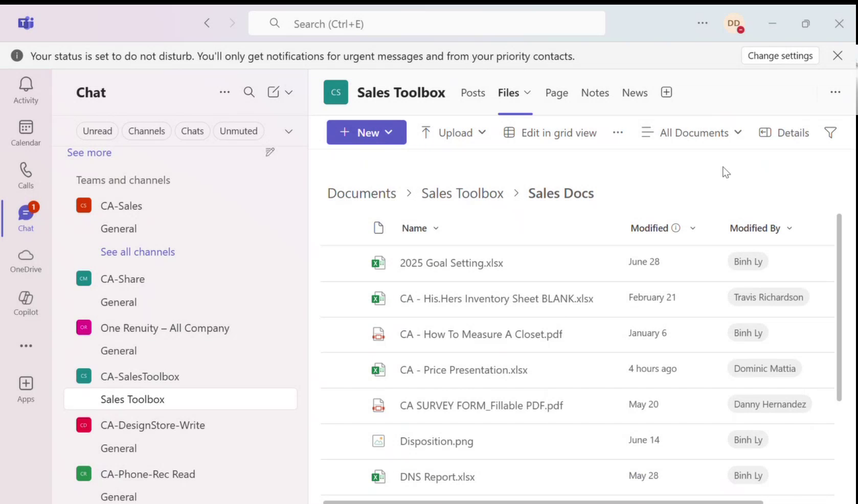Open OneDrive from the sidebar
Image resolution: width=858 pixels, height=504 pixels.
(26, 261)
